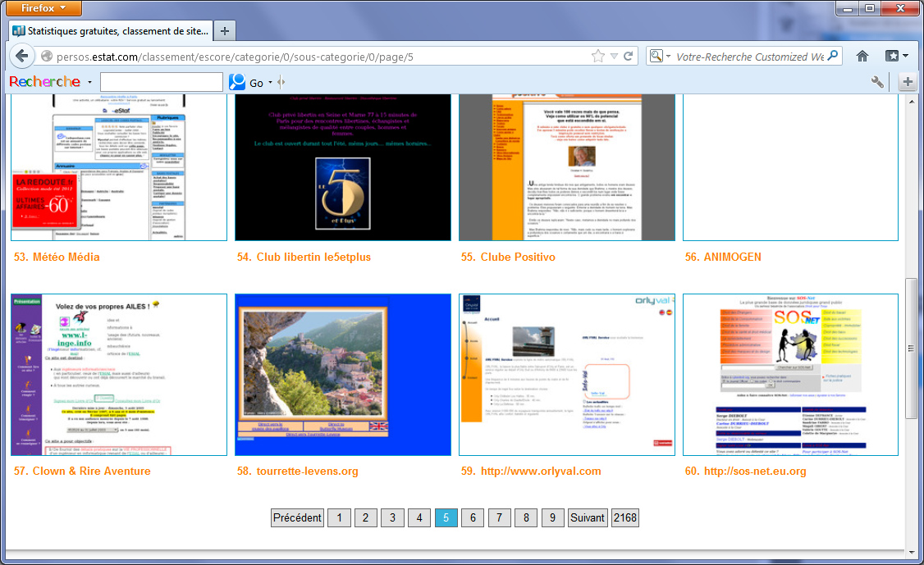Open the bookmarks menu icon
Image resolution: width=924 pixels, height=565 pixels.
point(892,56)
